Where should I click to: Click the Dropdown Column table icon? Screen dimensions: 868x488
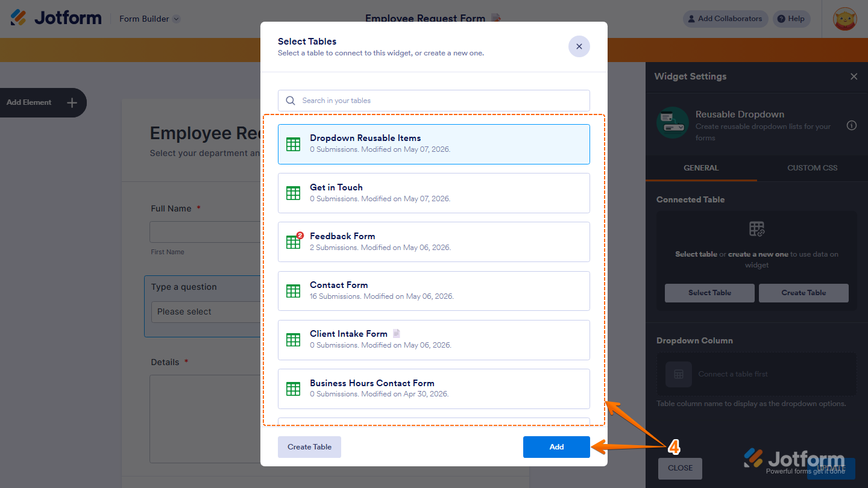tap(678, 374)
